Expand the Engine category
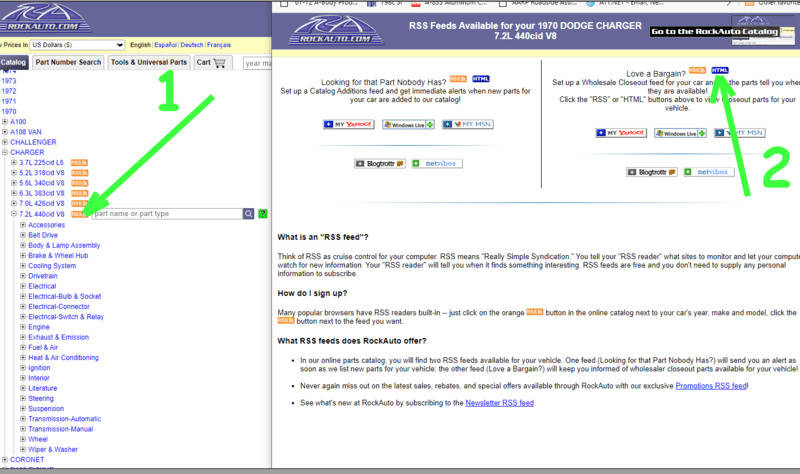 pos(23,327)
